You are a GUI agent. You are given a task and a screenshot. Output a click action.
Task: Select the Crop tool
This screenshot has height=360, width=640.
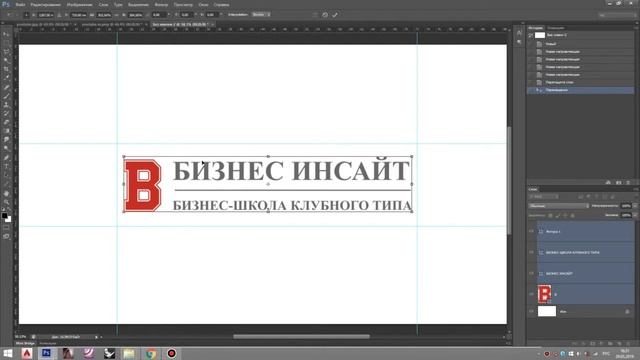pyautogui.click(x=6, y=69)
